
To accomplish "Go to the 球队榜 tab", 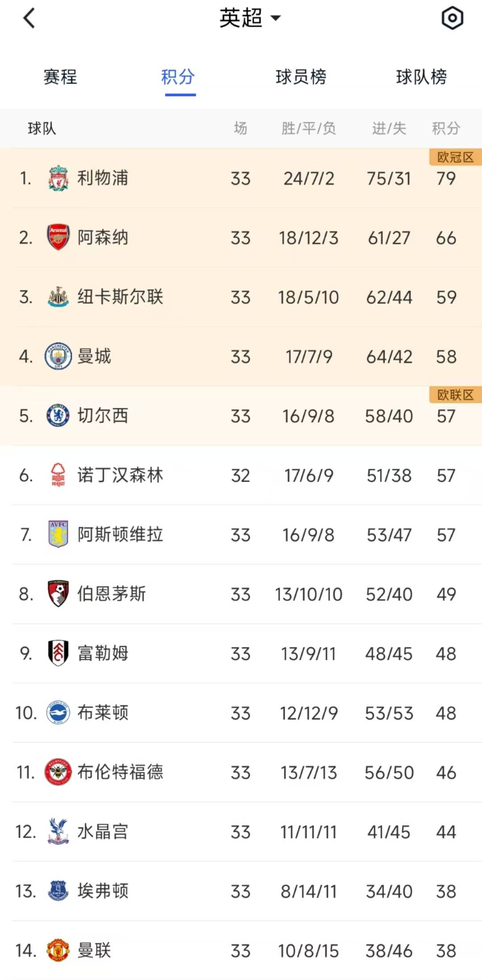I will (421, 77).
